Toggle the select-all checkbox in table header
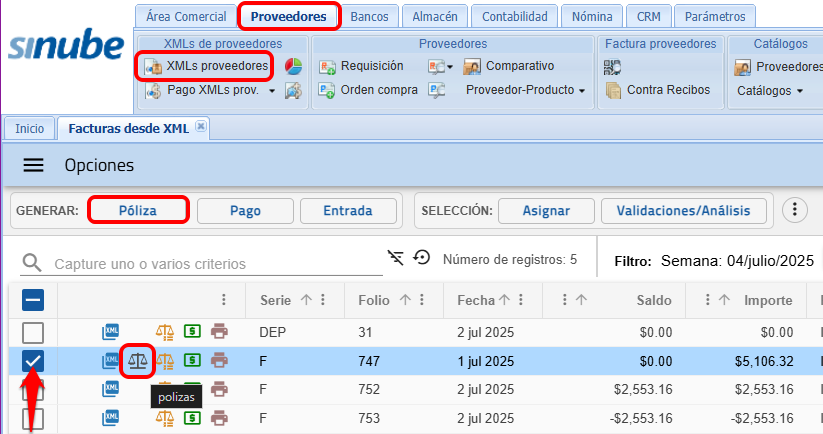The image size is (823, 434). point(33,301)
